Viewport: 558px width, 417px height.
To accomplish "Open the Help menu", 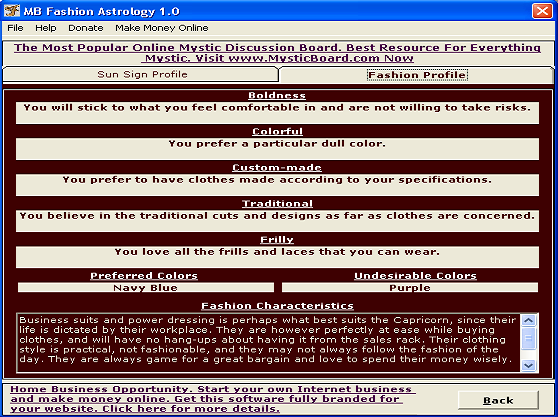I will tap(46, 28).
